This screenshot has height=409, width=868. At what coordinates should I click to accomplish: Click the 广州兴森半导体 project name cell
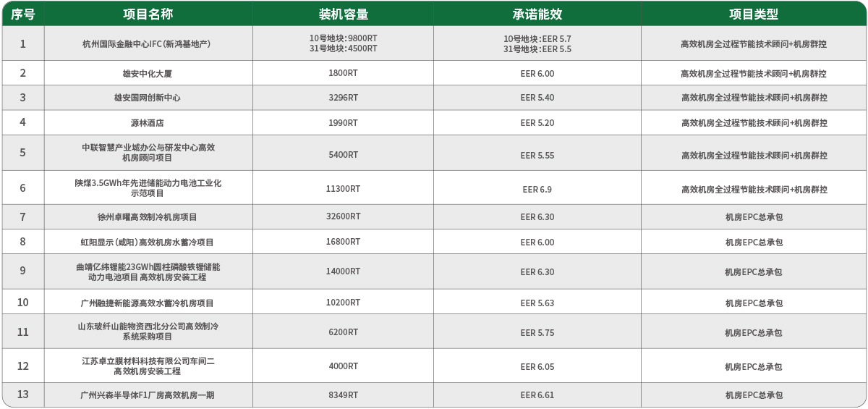click(148, 395)
